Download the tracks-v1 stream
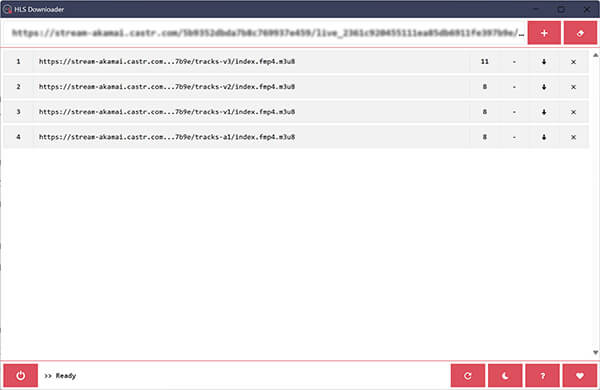 pyautogui.click(x=544, y=112)
